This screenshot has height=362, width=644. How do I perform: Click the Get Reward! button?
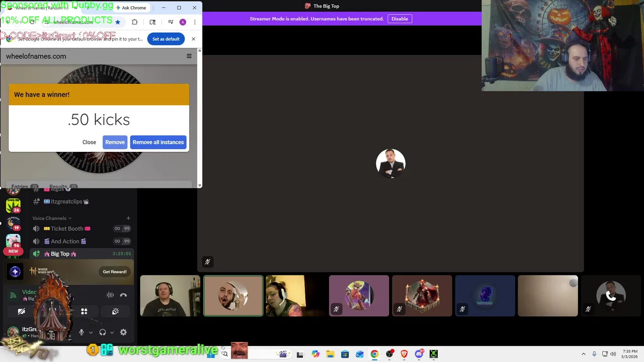coord(115,272)
